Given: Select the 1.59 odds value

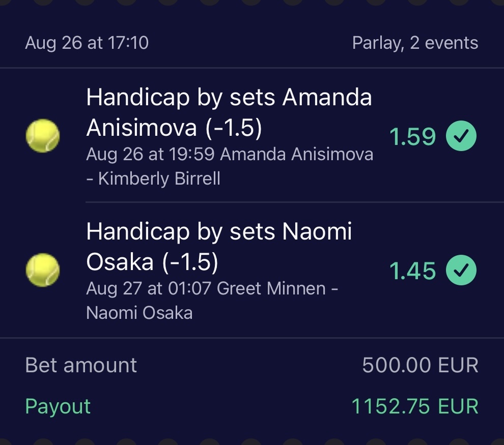Looking at the screenshot, I should (x=412, y=136).
